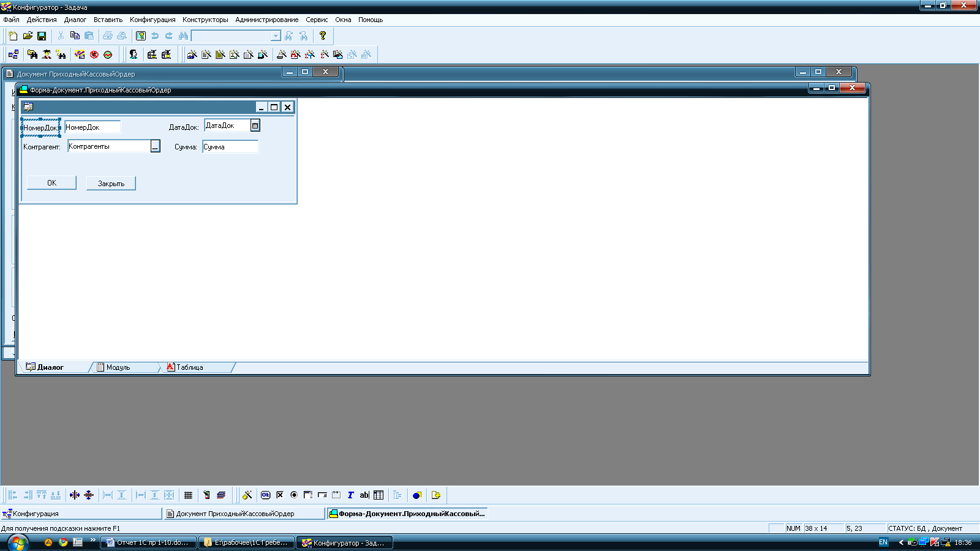Image resolution: width=980 pixels, height=551 pixels.
Task: Center controls vertically with alignment icon
Action: 89,495
